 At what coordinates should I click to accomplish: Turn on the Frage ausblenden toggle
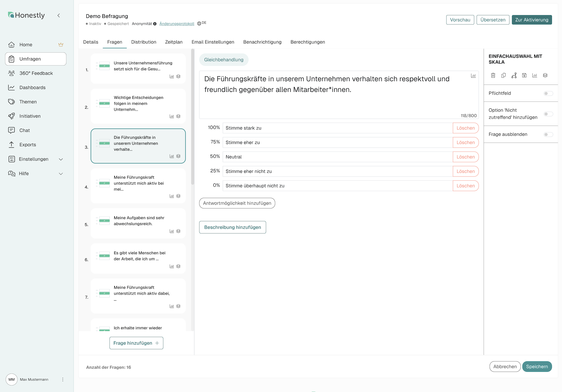pos(548,135)
